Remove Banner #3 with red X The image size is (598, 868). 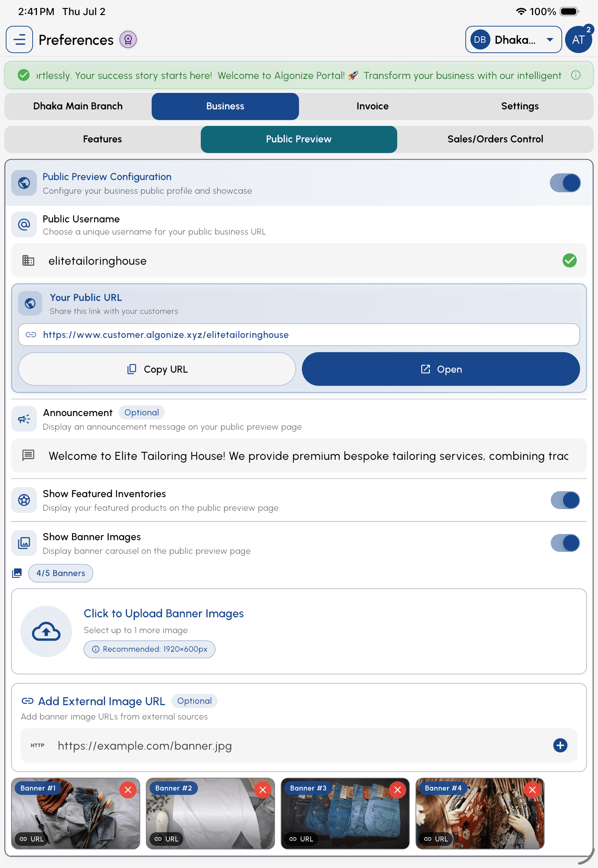tap(398, 790)
